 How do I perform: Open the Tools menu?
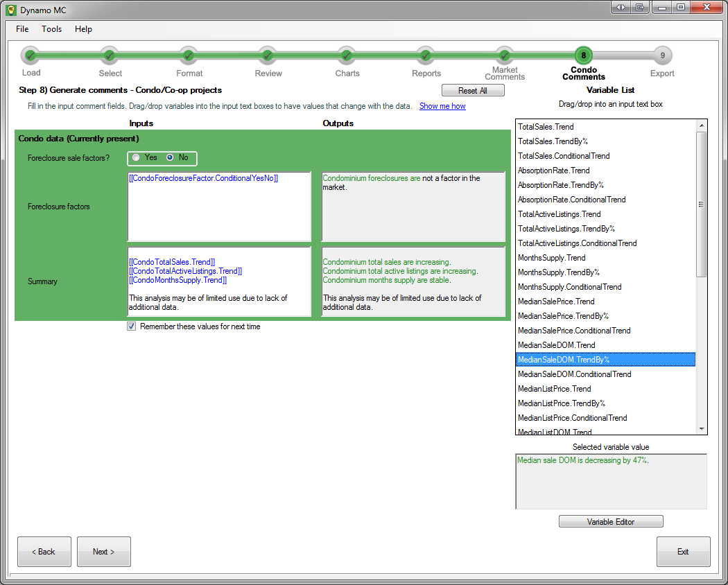51,29
